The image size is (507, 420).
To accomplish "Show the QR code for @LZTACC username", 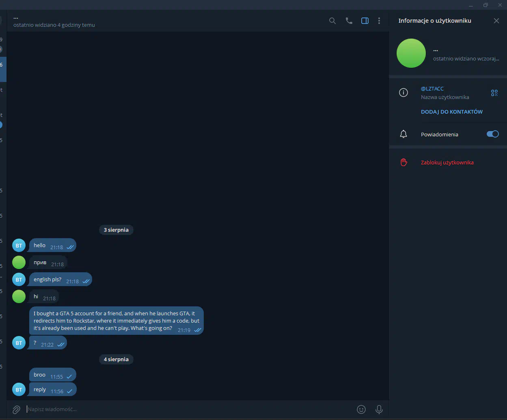I will point(494,93).
